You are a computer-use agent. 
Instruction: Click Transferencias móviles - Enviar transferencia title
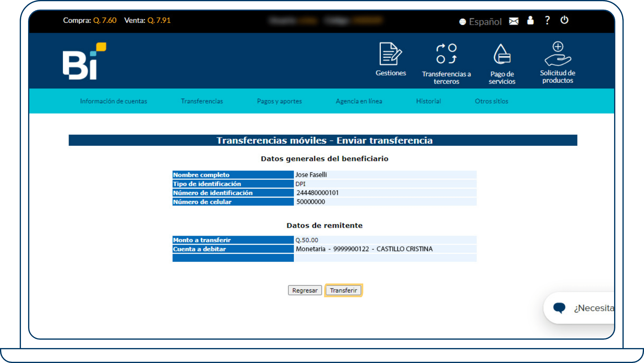click(324, 141)
